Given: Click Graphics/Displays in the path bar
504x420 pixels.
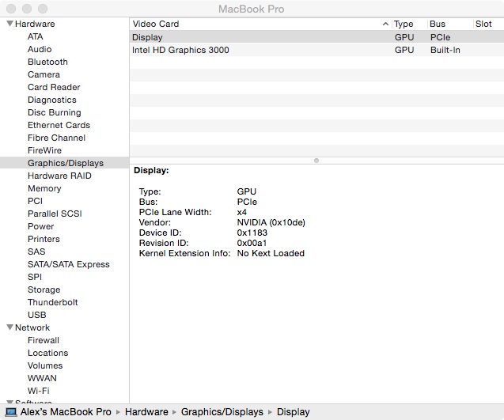Looking at the screenshot, I should pyautogui.click(x=222, y=412).
